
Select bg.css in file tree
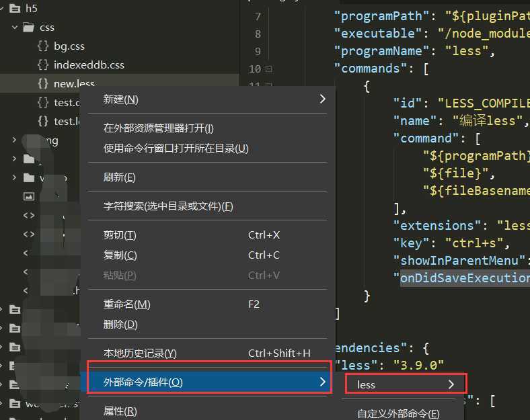[69, 46]
